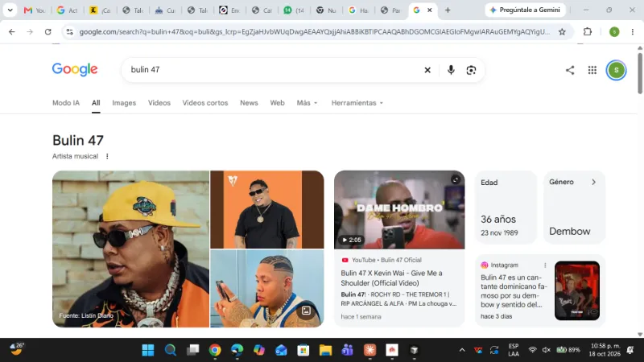This screenshot has height=362, width=644.
Task: Expand the Género card chevron
Action: 593,182
